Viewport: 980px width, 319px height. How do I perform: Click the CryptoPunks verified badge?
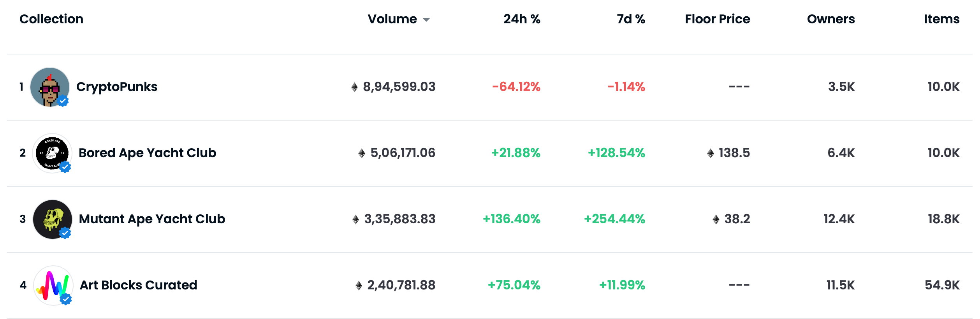63,101
